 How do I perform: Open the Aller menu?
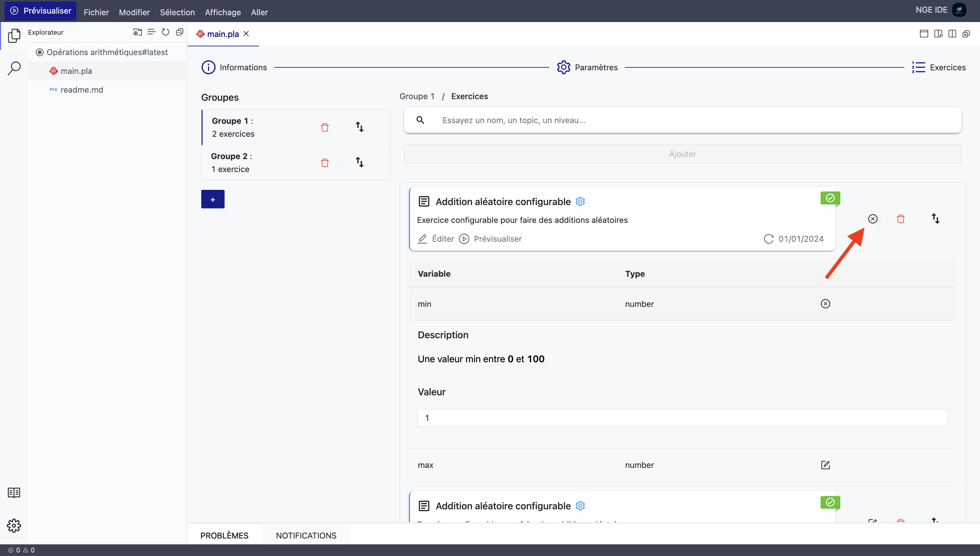click(x=259, y=12)
